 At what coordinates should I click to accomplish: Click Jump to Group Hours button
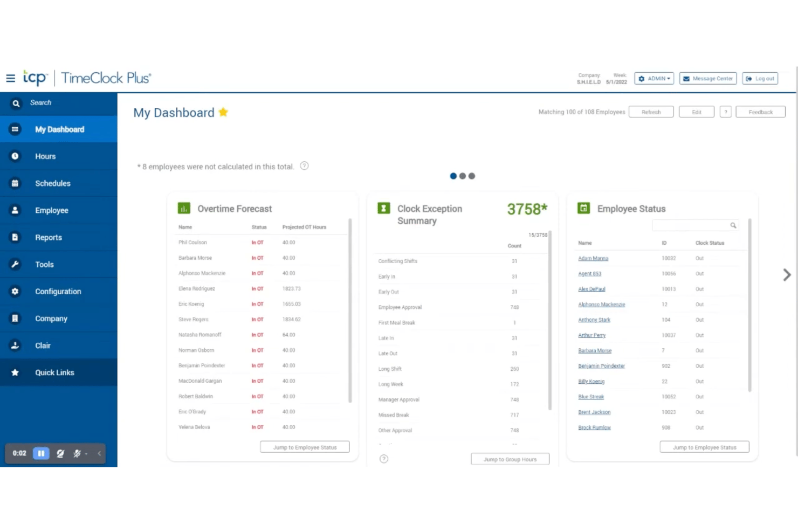coord(510,459)
